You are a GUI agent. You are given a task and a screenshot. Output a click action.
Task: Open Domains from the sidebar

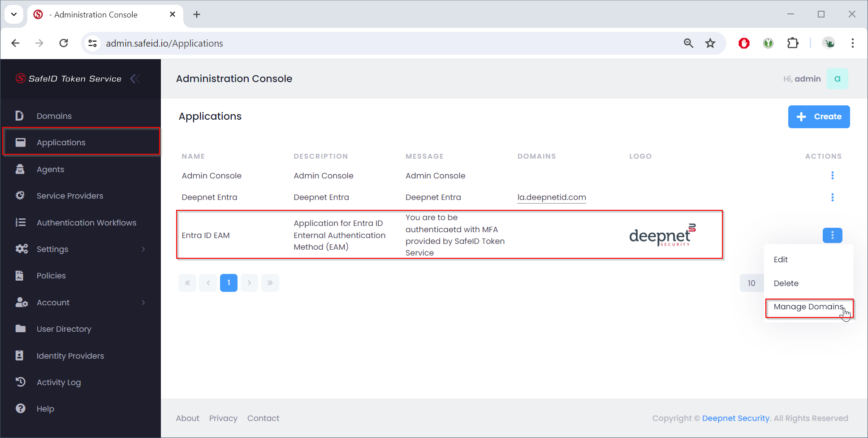(54, 116)
